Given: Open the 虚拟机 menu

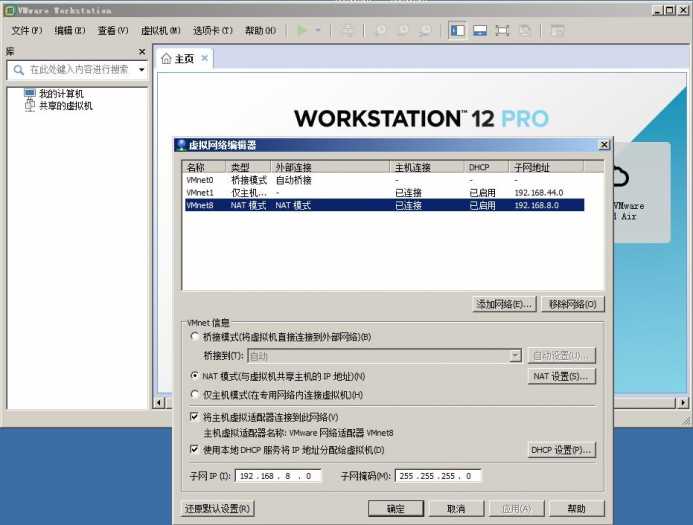Looking at the screenshot, I should coord(161,31).
